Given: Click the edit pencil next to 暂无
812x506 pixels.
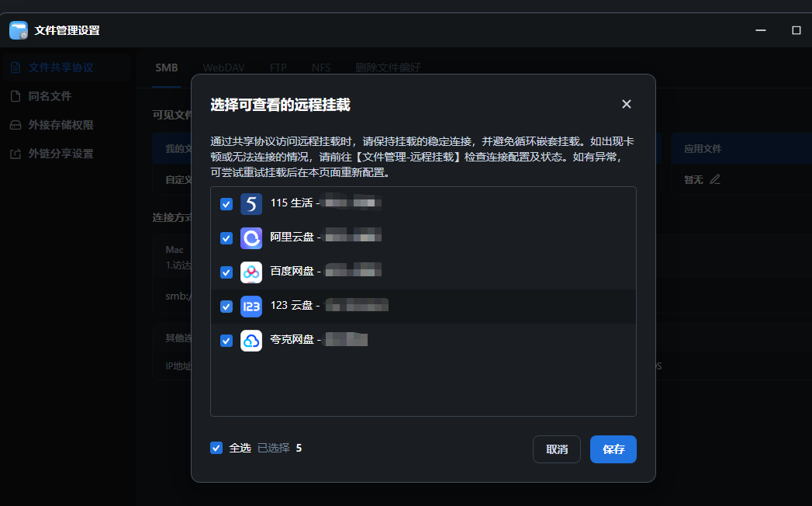Looking at the screenshot, I should (714, 179).
